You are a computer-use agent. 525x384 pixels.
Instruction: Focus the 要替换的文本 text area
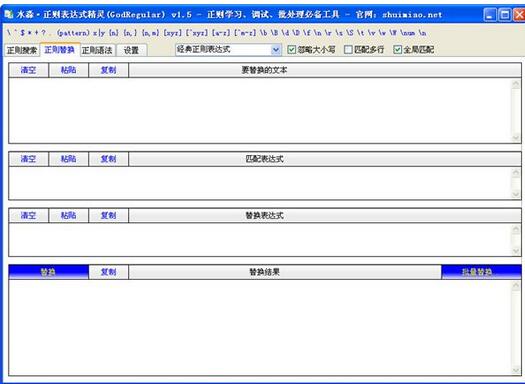coord(260,110)
